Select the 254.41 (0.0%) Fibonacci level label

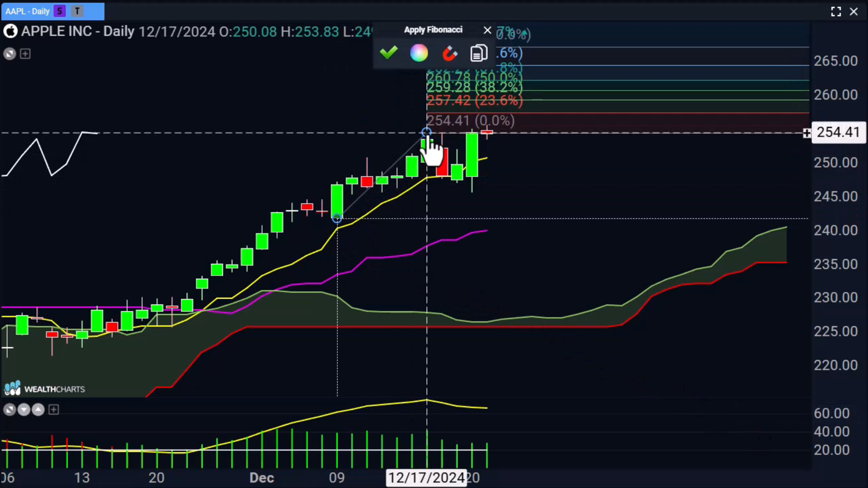[x=470, y=121]
